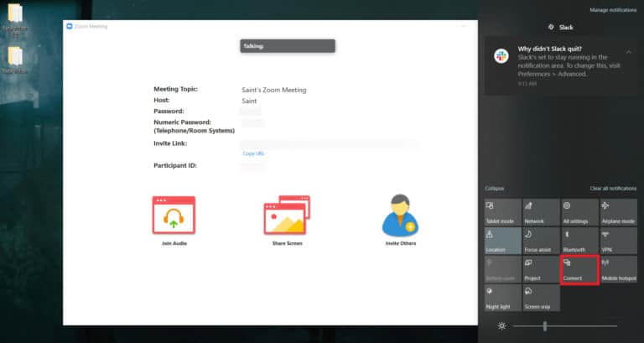
Task: Click the blurred Participant ID value
Action: tap(252, 165)
